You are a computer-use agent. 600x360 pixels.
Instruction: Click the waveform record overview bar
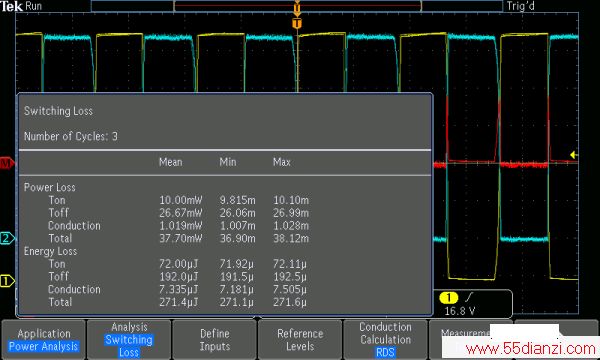(x=297, y=6)
